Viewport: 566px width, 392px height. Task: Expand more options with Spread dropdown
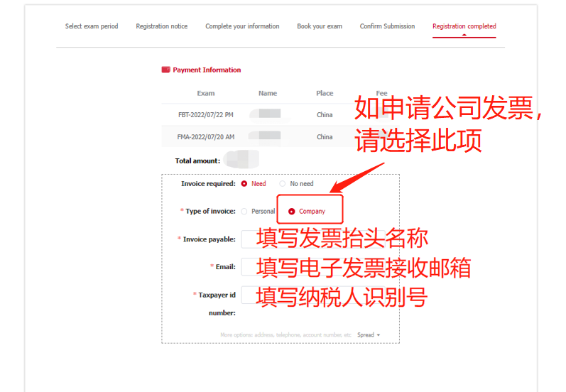point(369,335)
